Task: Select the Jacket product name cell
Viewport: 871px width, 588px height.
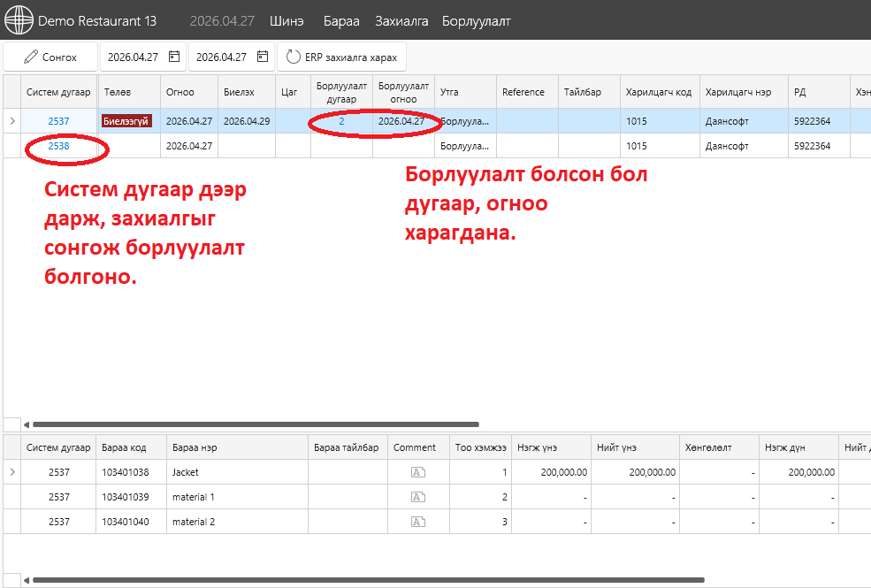Action: click(x=237, y=472)
